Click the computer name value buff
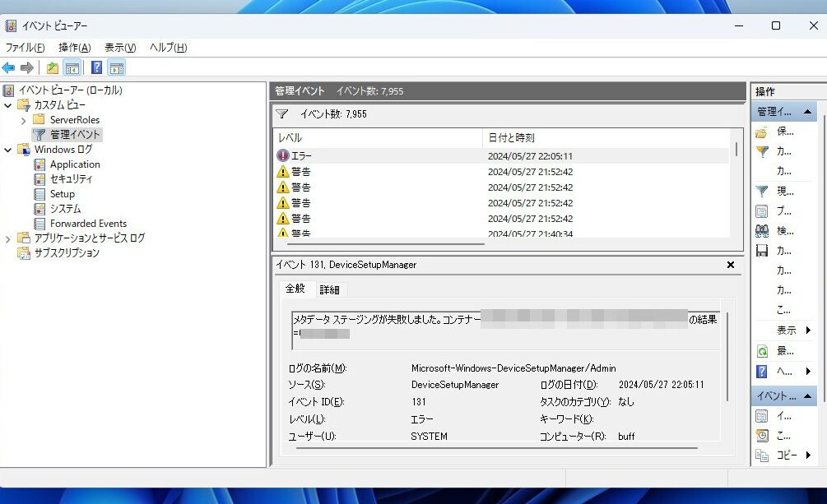 point(626,436)
